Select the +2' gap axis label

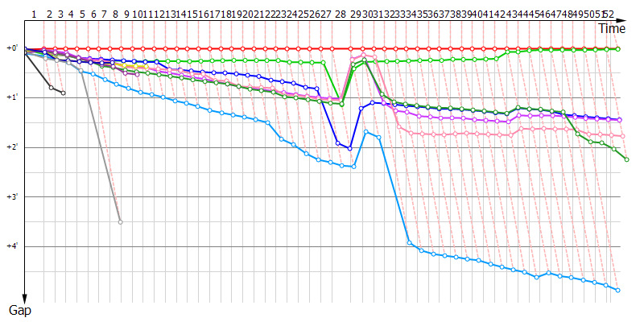click(11, 147)
